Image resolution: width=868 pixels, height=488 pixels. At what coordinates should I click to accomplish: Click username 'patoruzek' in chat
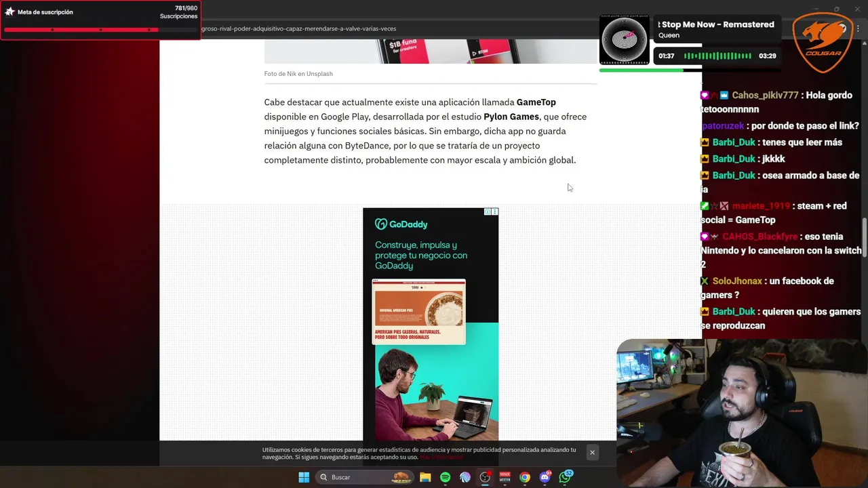tap(723, 126)
